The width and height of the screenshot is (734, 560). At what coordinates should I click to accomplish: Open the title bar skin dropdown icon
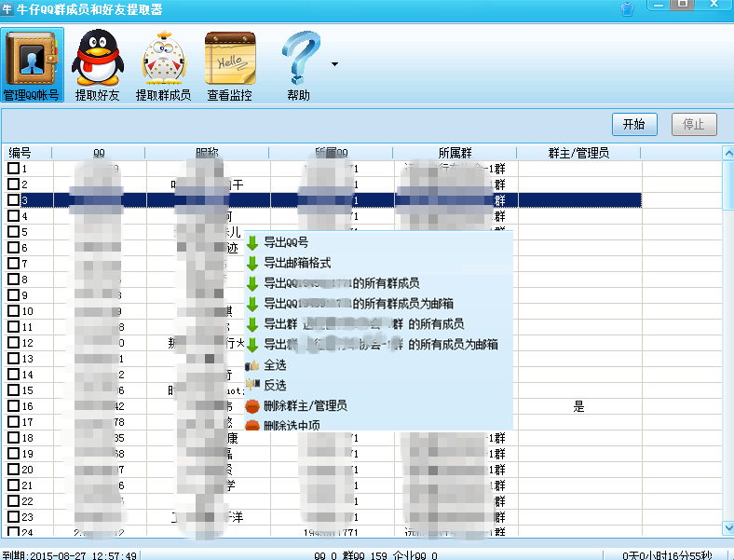tap(629, 8)
